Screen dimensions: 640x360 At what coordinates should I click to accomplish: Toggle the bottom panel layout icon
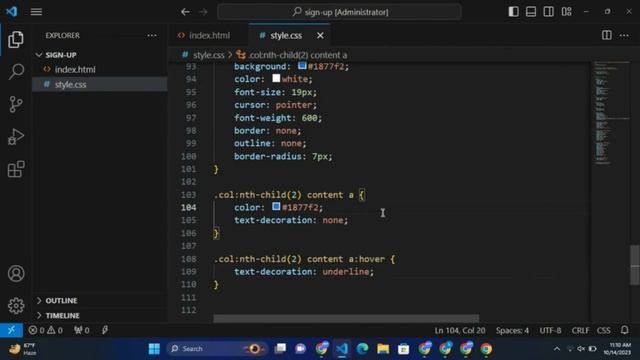click(x=531, y=11)
